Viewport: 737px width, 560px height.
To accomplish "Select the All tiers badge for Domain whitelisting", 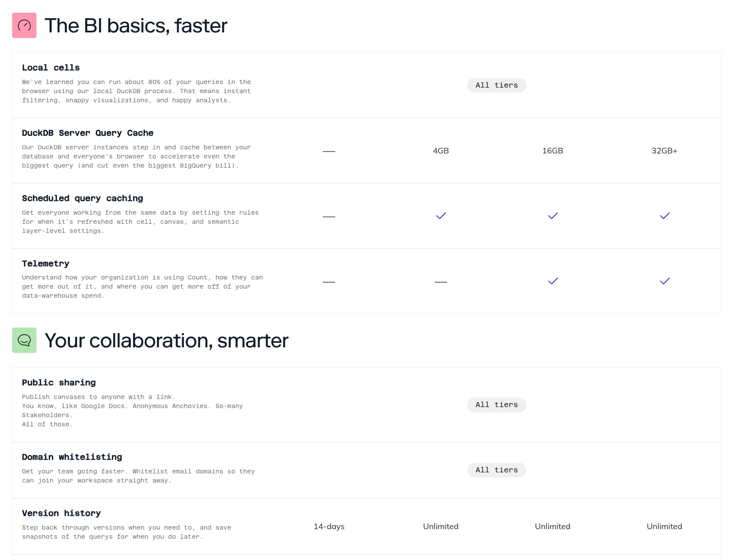I will pyautogui.click(x=497, y=470).
